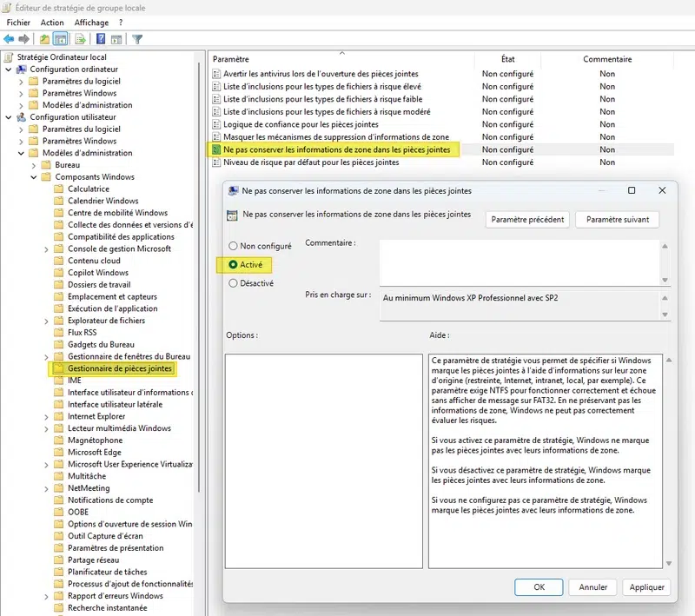
Task: Click the back arrow toolbar icon
Action: coord(10,39)
